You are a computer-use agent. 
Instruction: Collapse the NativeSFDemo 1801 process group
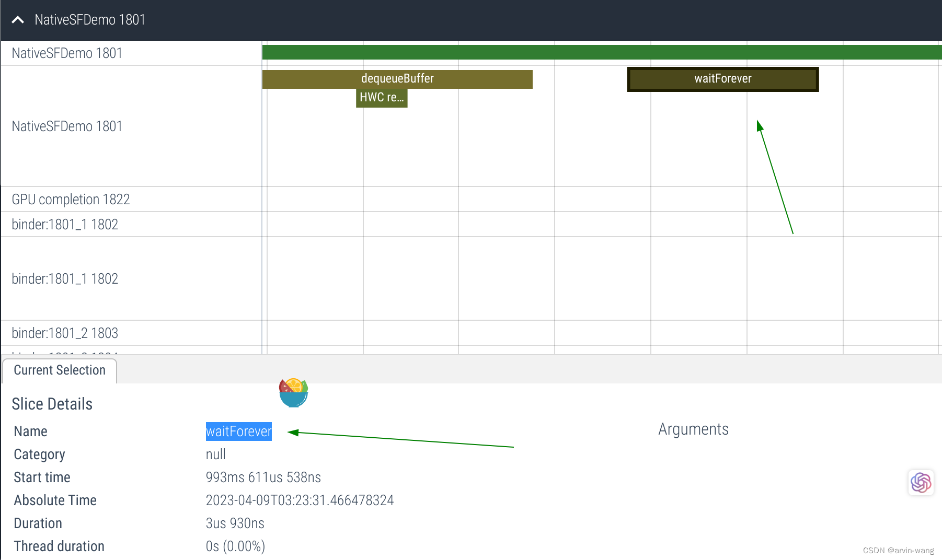point(18,20)
